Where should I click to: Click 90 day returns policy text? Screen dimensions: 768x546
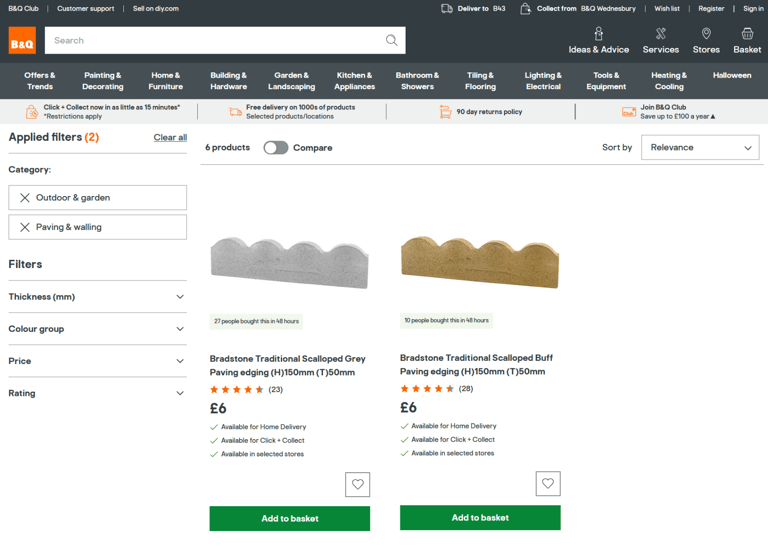tap(489, 112)
